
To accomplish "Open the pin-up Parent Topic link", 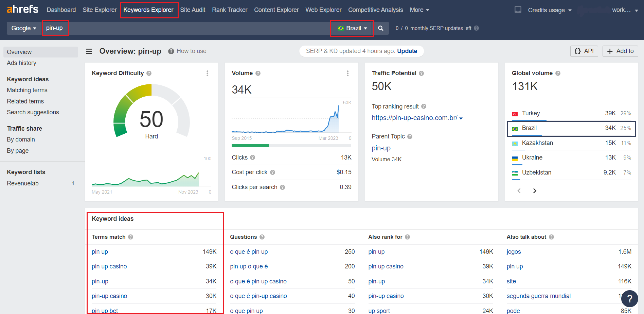I will click(x=381, y=148).
